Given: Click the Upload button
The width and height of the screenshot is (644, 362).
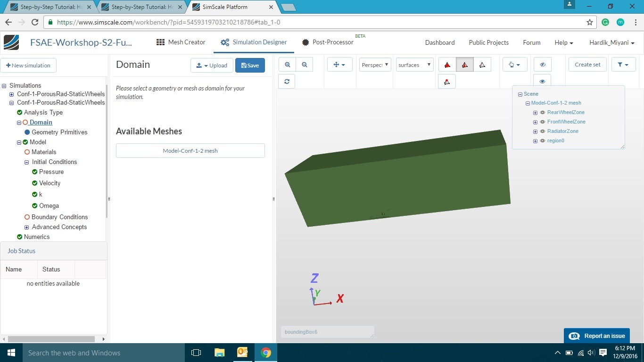Looking at the screenshot, I should (x=212, y=66).
